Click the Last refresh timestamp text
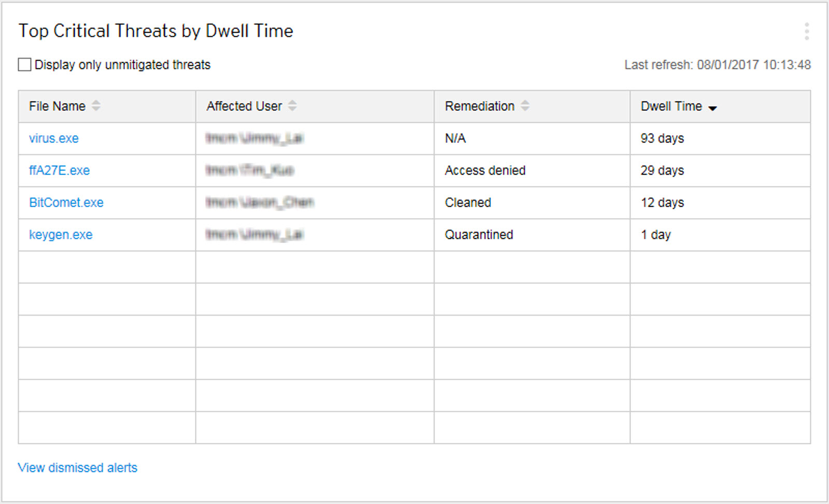This screenshot has width=829, height=504. tap(717, 65)
